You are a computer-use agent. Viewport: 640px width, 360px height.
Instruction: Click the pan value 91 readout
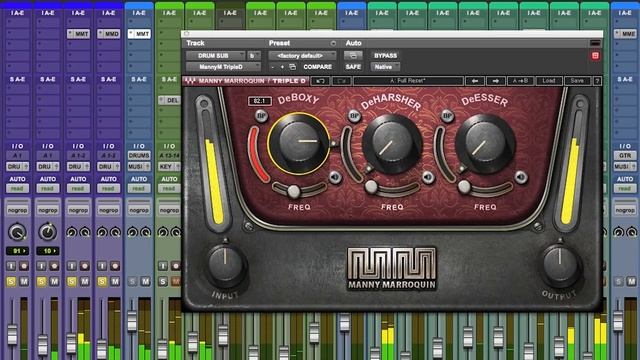tap(17, 251)
